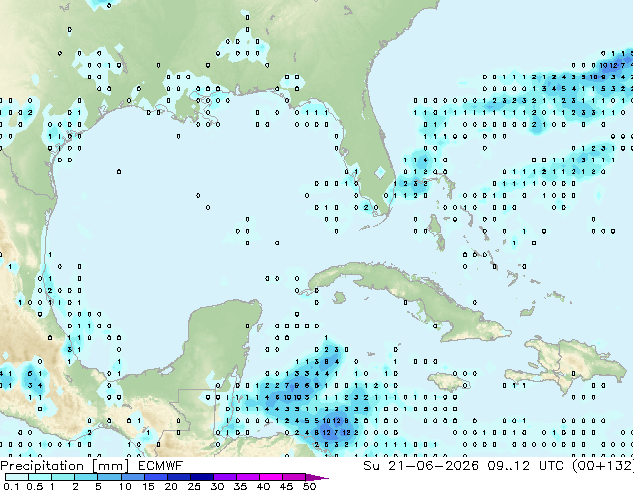
Task: Click the above-50 mm arrow tip of legend
Action: tap(317, 477)
